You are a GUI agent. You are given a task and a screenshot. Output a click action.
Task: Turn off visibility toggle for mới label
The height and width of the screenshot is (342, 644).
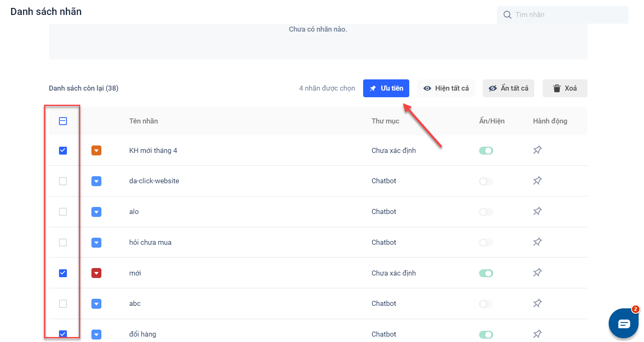coord(486,273)
